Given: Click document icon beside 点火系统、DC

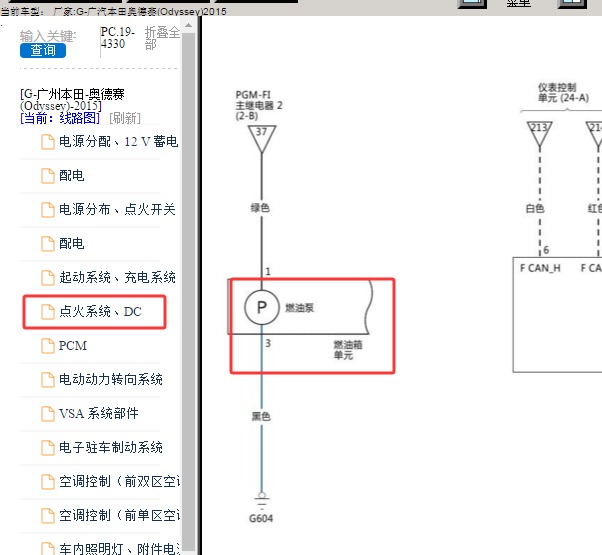Looking at the screenshot, I should (x=48, y=312).
